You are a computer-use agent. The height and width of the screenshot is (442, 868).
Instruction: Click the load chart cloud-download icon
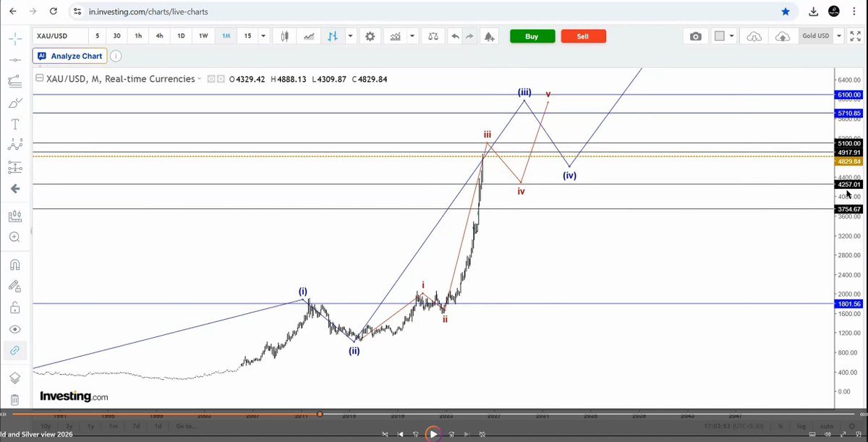click(754, 36)
